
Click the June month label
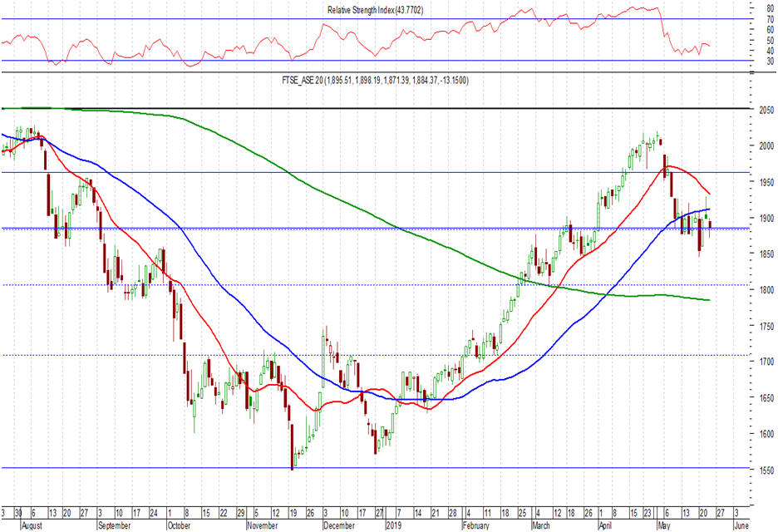741,525
